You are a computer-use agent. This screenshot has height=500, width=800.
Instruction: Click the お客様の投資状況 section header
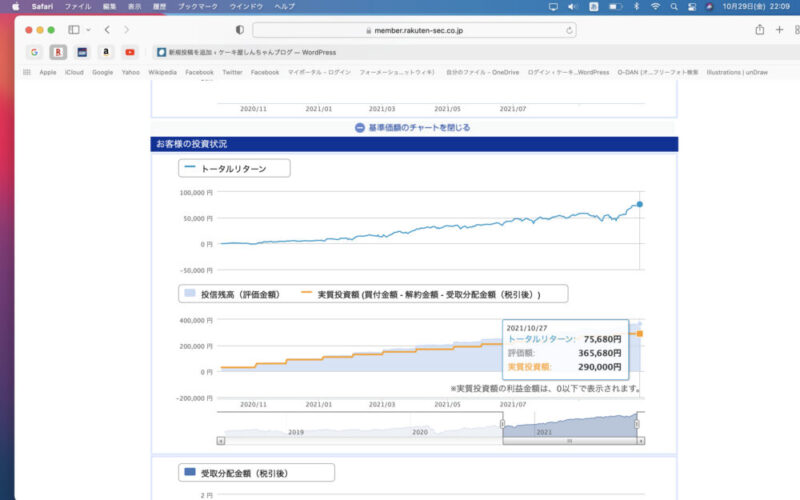414,144
